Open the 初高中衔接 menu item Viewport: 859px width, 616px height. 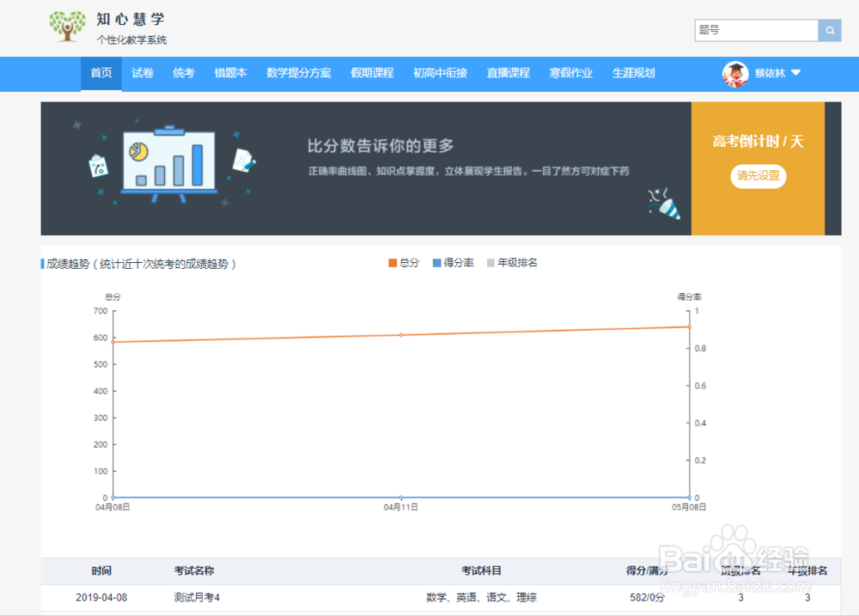[440, 73]
